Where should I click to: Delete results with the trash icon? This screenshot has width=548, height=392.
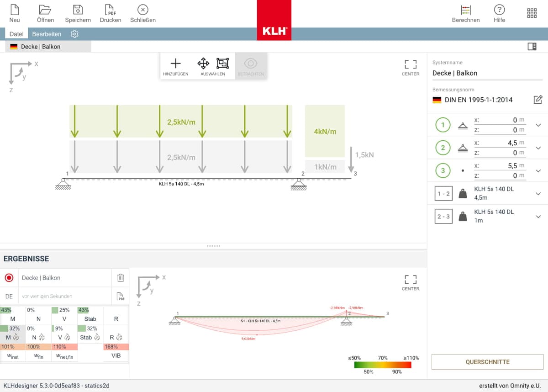pos(120,277)
